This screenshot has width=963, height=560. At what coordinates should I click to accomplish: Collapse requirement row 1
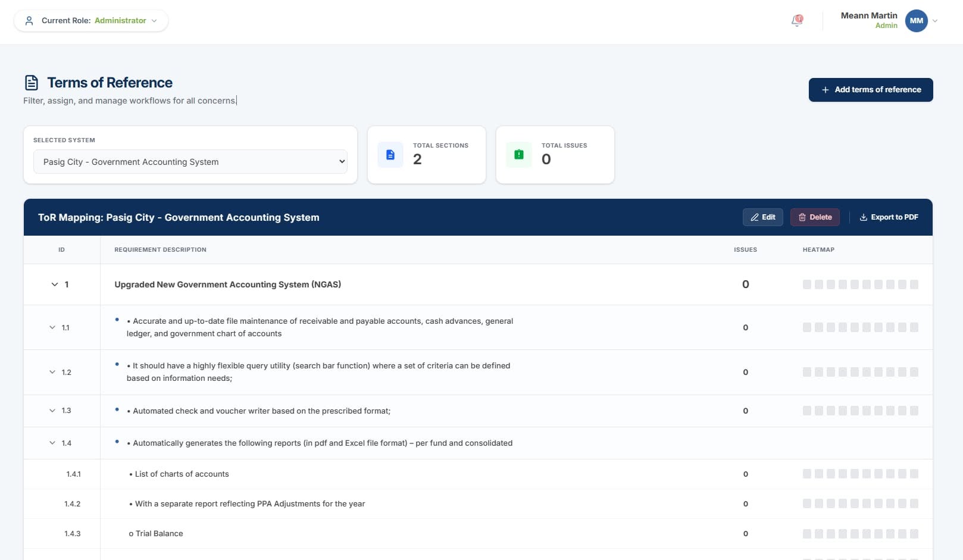pyautogui.click(x=55, y=284)
